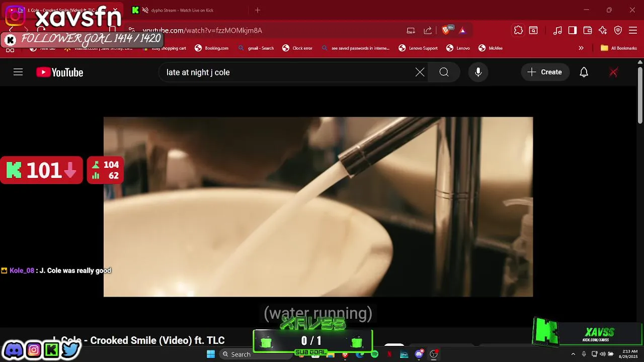
Task: Open the gmail - Search bookmark
Action: click(x=256, y=48)
